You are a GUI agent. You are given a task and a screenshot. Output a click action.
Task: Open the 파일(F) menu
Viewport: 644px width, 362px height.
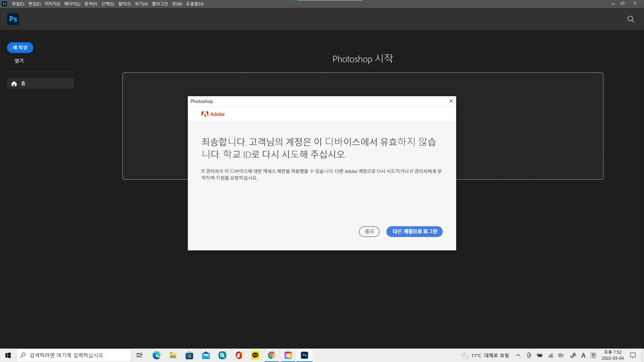pos(18,4)
